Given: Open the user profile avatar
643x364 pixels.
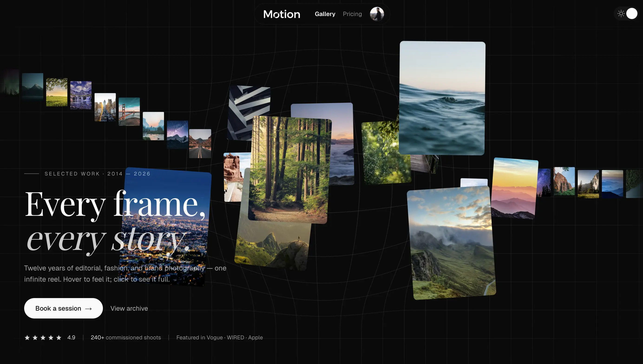Looking at the screenshot, I should (377, 14).
